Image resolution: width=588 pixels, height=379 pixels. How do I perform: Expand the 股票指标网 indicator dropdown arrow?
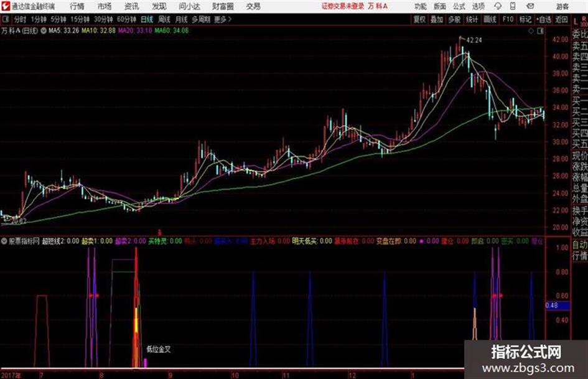point(4,241)
